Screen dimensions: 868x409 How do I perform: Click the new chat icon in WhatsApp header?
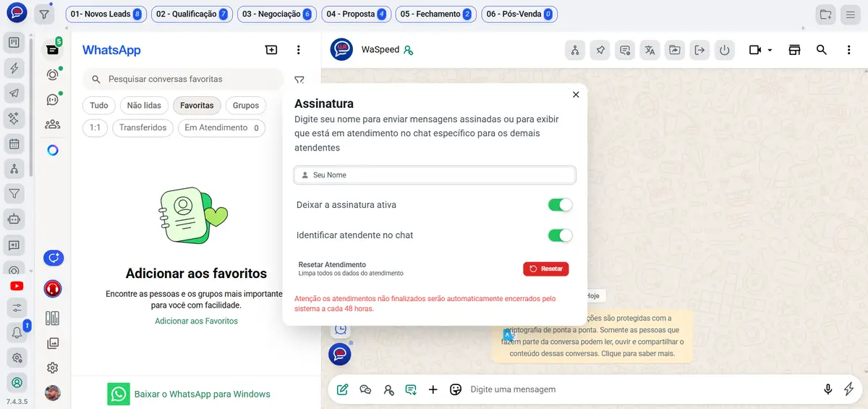click(x=271, y=50)
